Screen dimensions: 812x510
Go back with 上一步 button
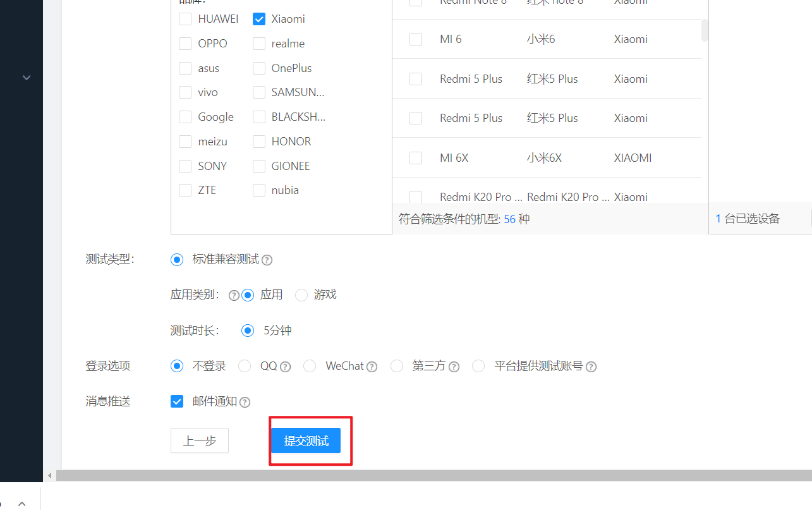pyautogui.click(x=200, y=441)
